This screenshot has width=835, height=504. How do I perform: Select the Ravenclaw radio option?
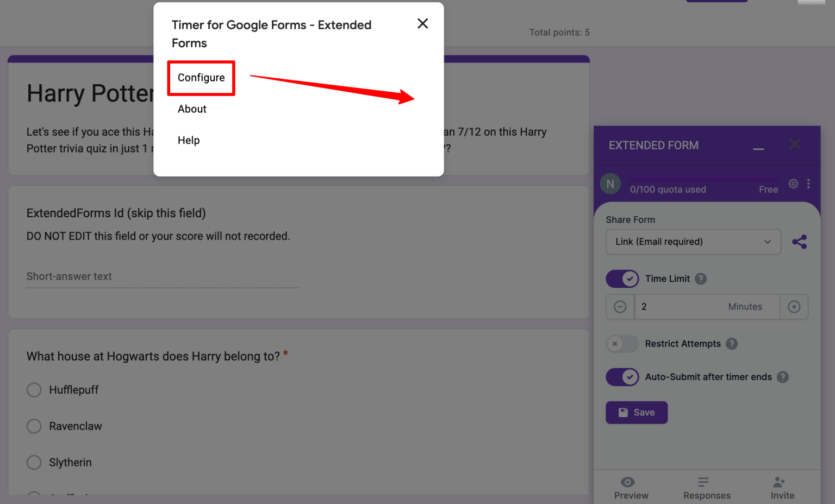click(34, 426)
